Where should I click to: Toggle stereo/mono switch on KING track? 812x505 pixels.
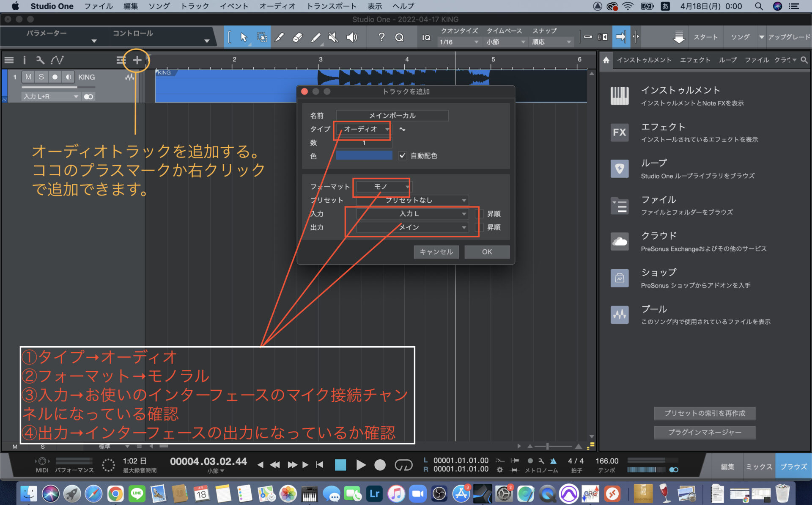pos(88,97)
